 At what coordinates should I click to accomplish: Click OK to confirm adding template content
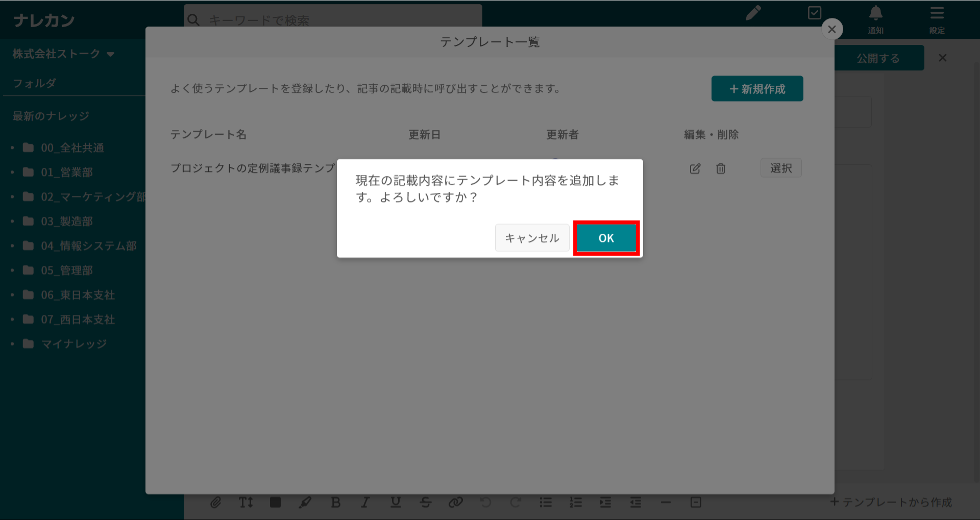click(606, 238)
